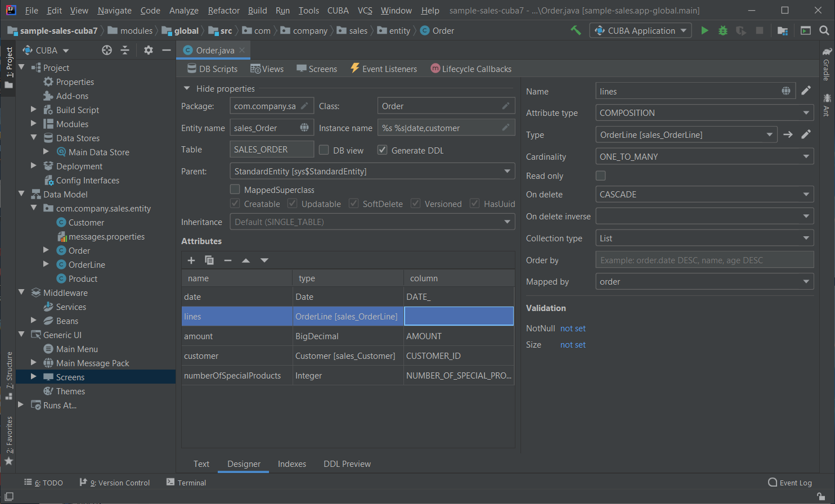Toggle the Read only checkbox
This screenshot has height=504, width=835.
pyautogui.click(x=601, y=175)
